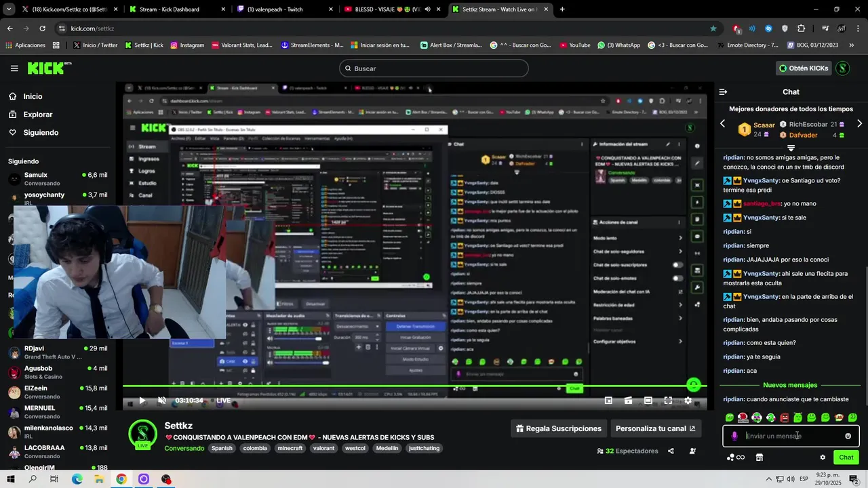Reload the page in browser
The width and height of the screenshot is (868, 488).
(x=42, y=28)
